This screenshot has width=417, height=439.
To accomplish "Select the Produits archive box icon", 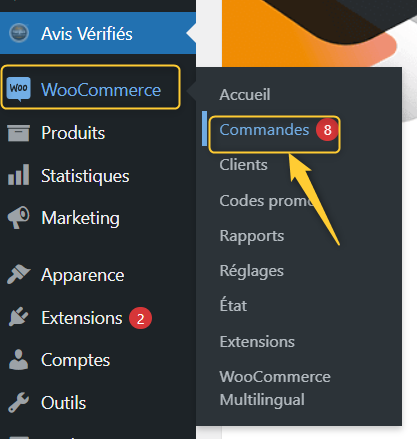I will tap(19, 133).
